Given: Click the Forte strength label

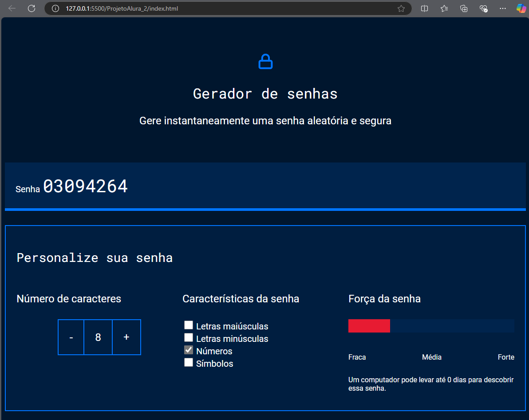Looking at the screenshot, I should (x=506, y=357).
